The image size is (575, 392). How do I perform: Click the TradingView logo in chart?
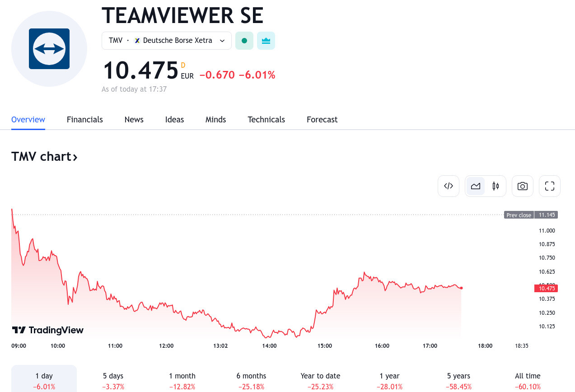47,330
